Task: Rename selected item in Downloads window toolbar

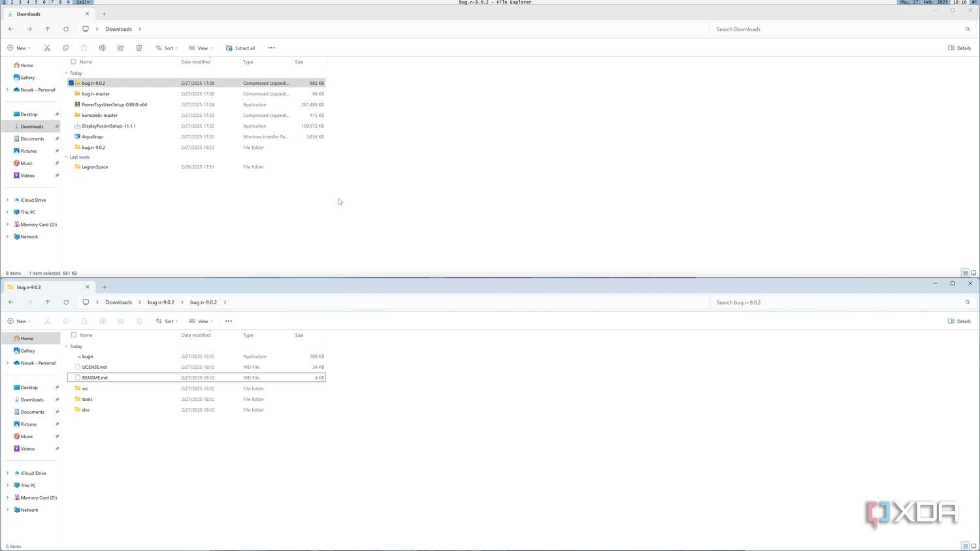Action: point(103,48)
